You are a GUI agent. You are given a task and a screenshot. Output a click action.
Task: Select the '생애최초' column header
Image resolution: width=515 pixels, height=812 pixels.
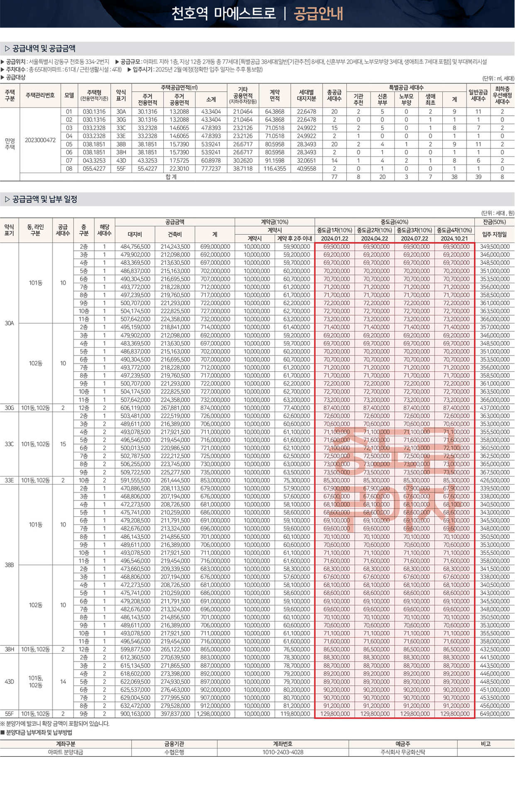pos(430,99)
